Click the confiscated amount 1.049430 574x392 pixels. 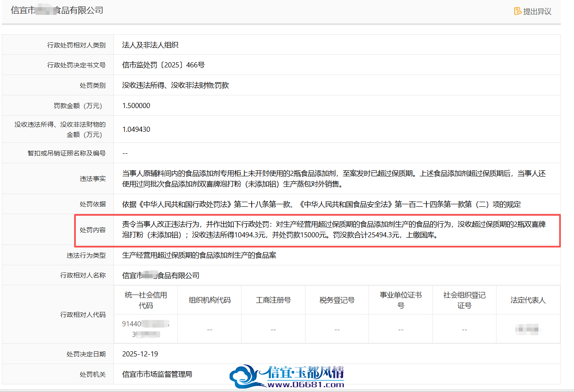(x=136, y=129)
